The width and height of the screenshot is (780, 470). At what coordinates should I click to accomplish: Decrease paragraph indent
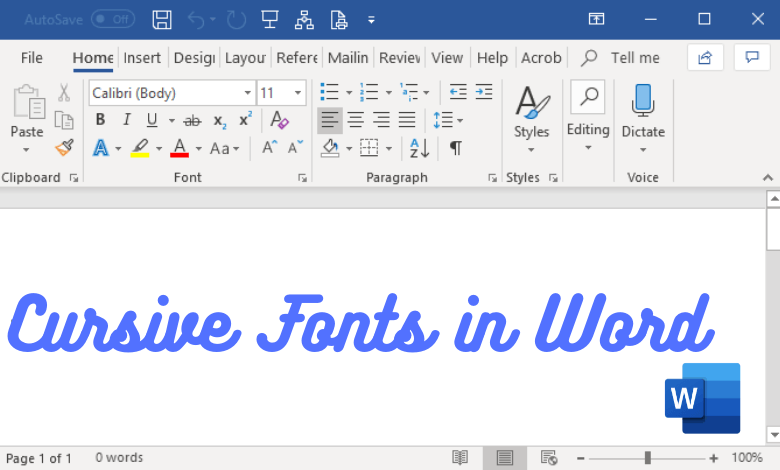pyautogui.click(x=458, y=92)
